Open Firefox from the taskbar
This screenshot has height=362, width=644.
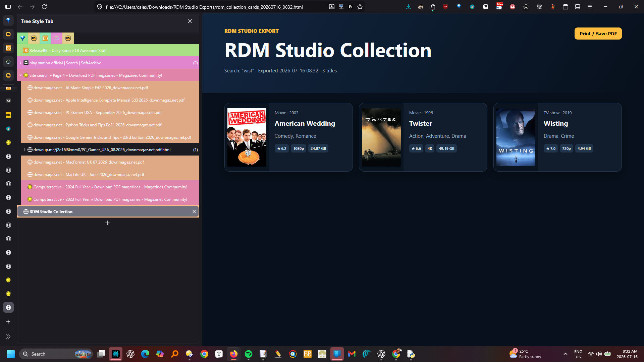point(234,354)
